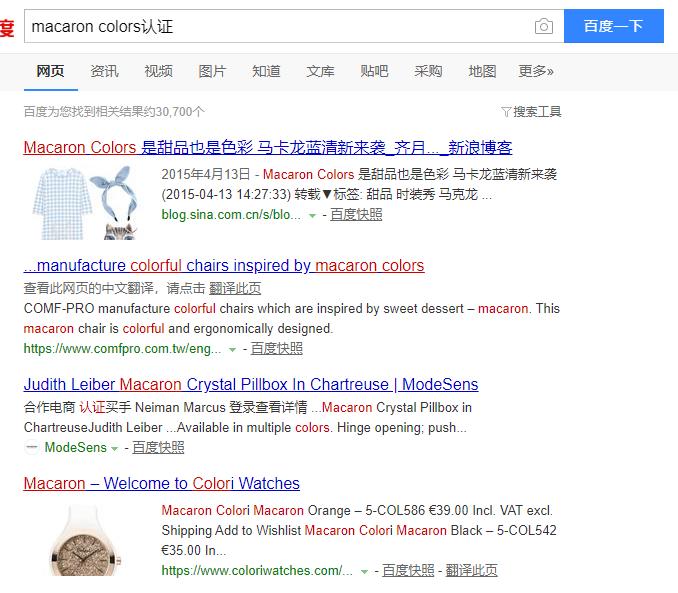Open camera image search icon

[544, 26]
